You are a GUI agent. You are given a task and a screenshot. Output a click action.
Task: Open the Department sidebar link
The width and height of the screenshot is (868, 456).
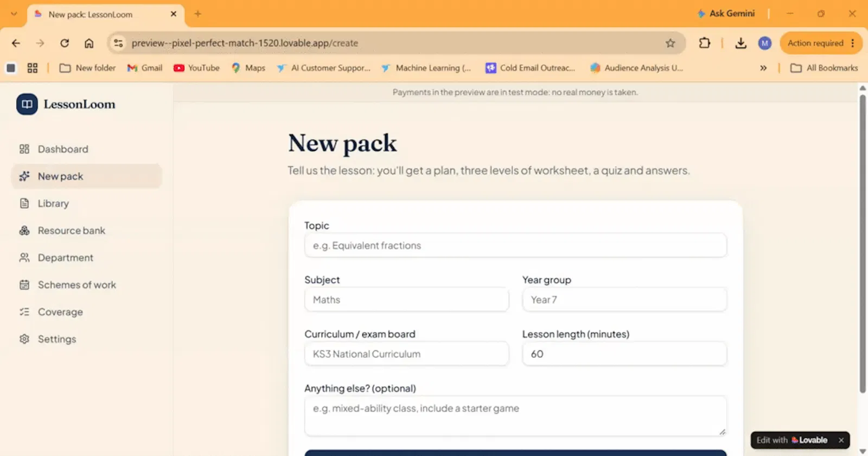click(87, 258)
